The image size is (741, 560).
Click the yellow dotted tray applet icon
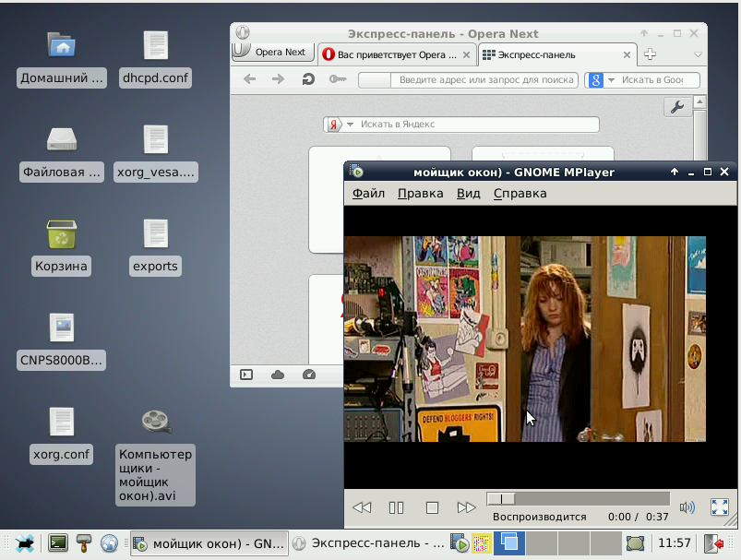(481, 543)
